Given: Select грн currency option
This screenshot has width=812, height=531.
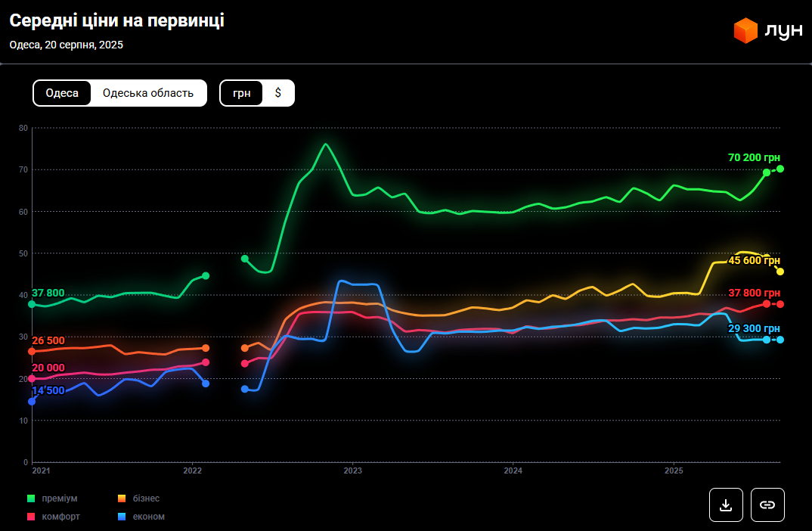Looking at the screenshot, I should click(x=242, y=93).
